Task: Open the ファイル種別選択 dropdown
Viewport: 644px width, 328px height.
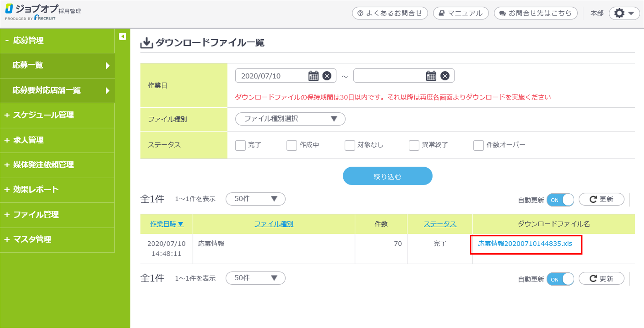Action: coord(290,119)
